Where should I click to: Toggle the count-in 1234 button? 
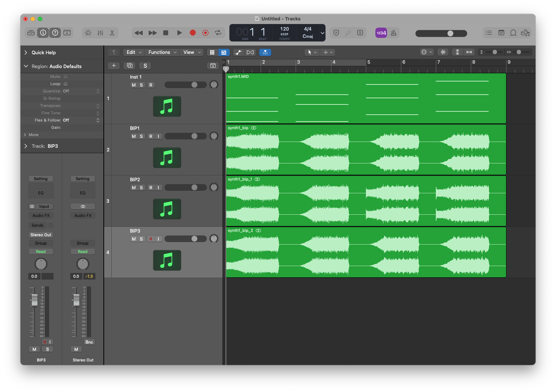[381, 33]
